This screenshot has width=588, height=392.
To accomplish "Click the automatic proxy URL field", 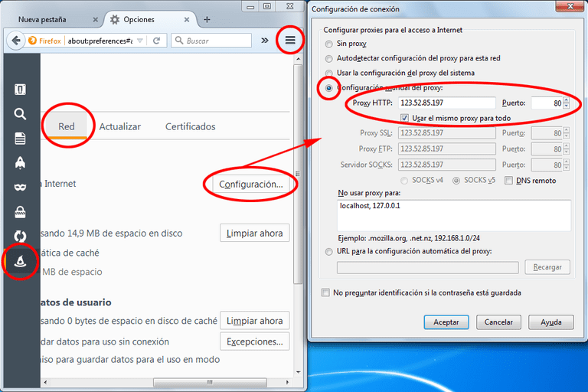I will 427,267.
